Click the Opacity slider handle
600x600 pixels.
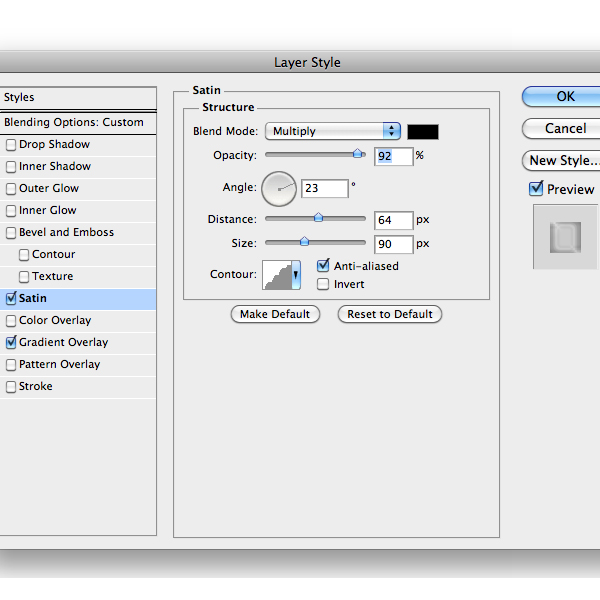point(358,154)
